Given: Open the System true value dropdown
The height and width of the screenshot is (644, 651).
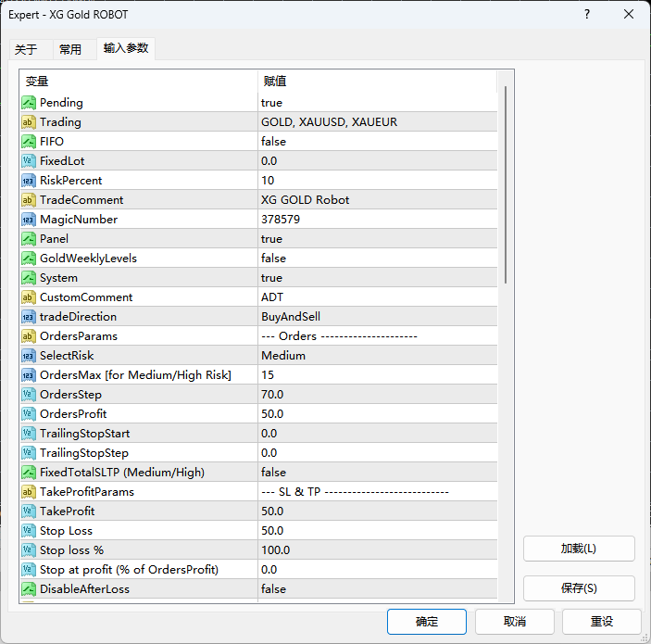Looking at the screenshot, I should click(x=377, y=278).
